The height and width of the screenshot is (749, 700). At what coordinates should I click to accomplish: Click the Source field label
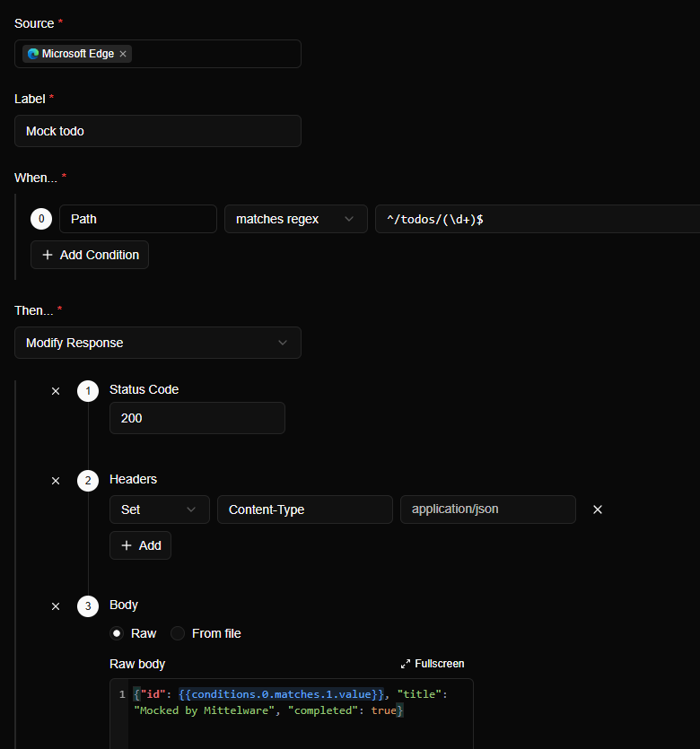coord(34,24)
